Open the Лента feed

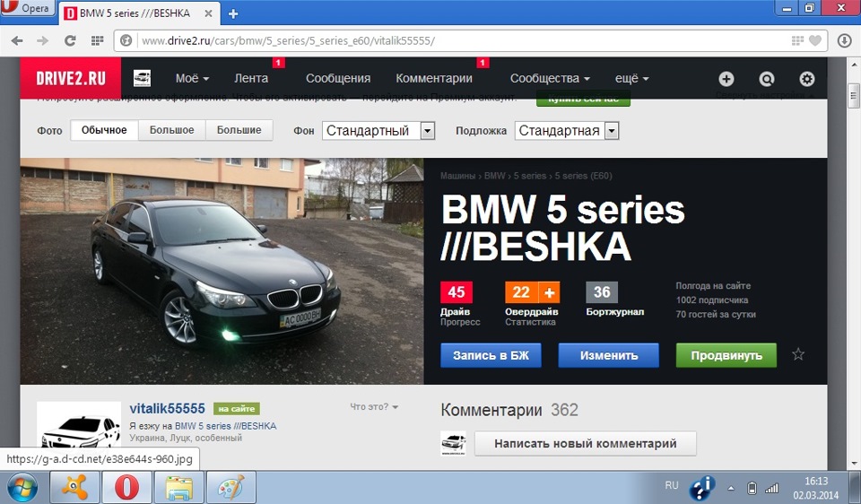click(x=251, y=79)
